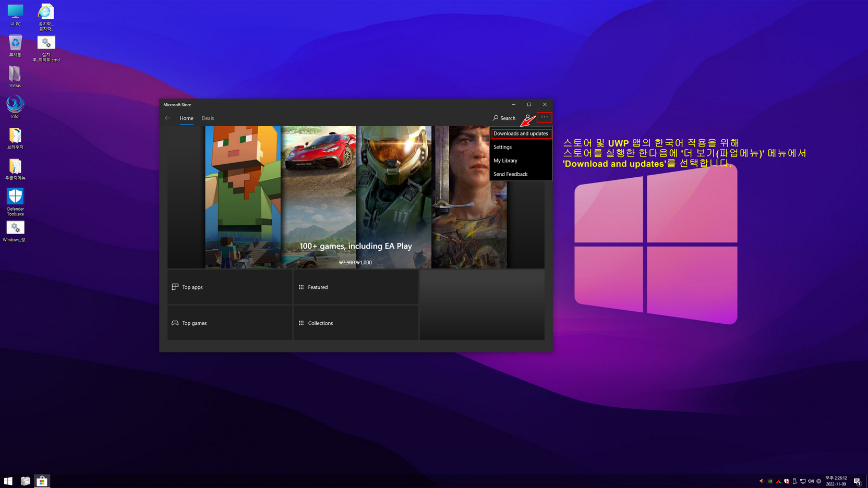The image size is (868, 488).
Task: Select Downloads and updates from menu
Action: click(x=521, y=133)
